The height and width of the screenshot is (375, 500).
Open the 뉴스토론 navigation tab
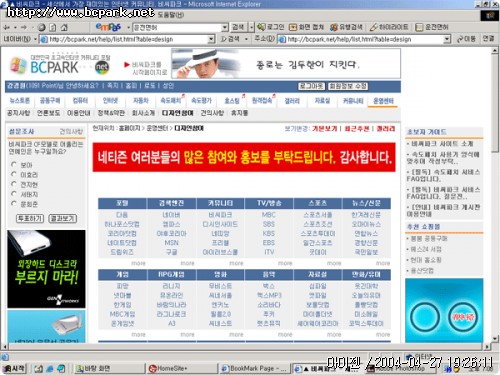point(20,100)
